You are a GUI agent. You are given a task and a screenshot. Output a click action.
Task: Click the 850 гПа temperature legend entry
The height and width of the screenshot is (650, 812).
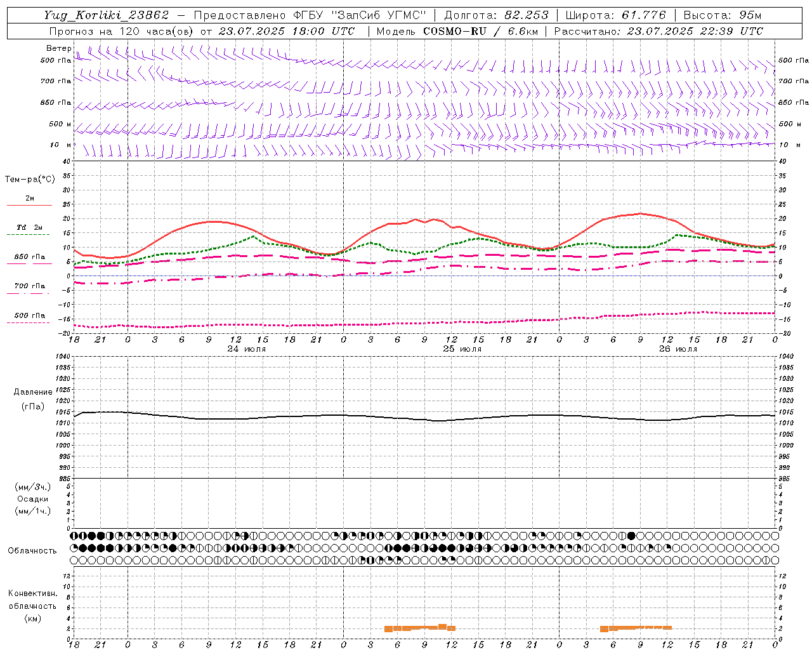[x=29, y=256]
